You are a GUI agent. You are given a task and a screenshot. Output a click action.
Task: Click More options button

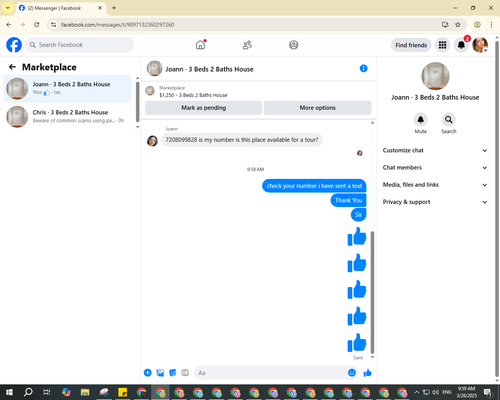pyautogui.click(x=317, y=108)
